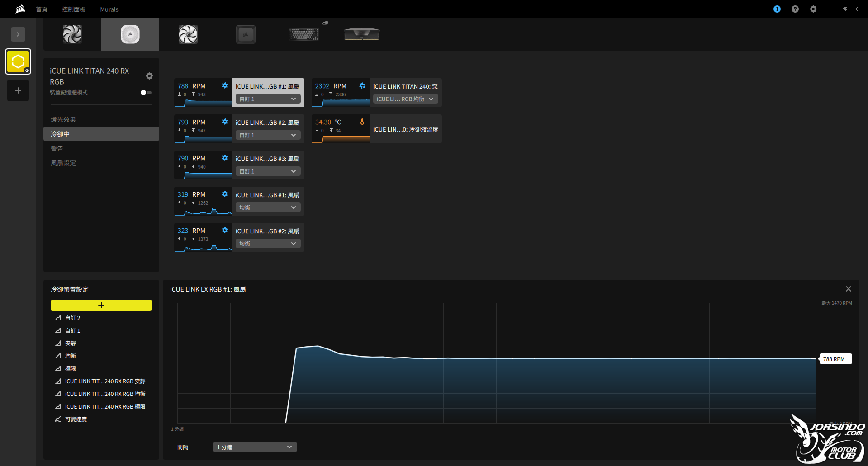Toggle 裝置記憶體模式 switch
This screenshot has height=466, width=868.
point(146,93)
